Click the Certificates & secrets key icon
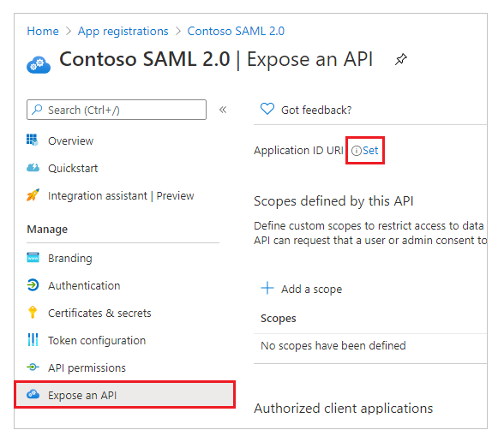 tap(33, 312)
